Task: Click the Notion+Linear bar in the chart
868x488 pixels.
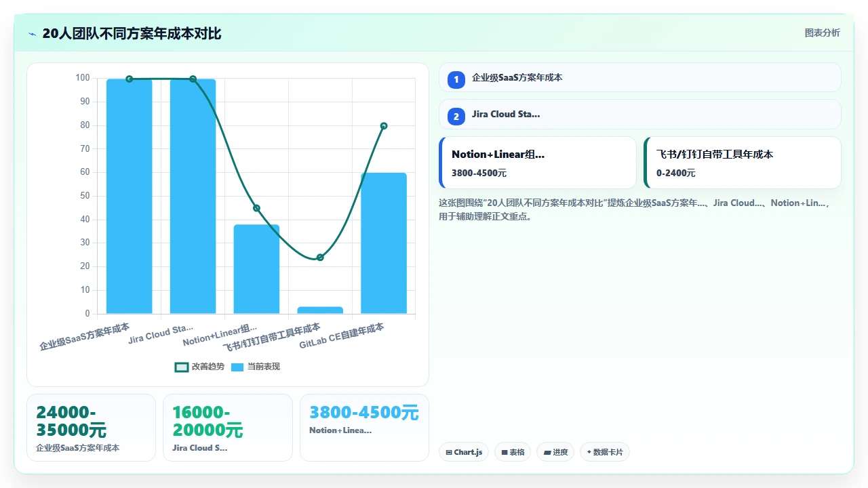Action: (256, 269)
